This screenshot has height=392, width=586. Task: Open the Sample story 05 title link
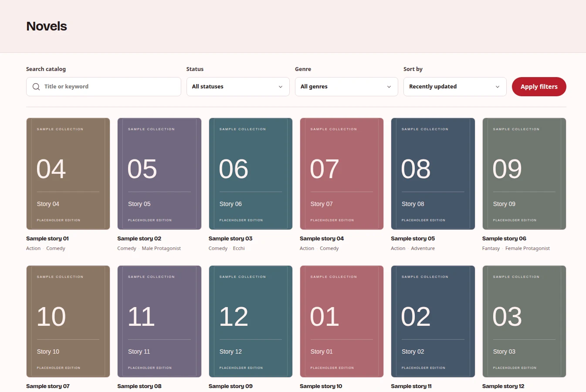(413, 239)
